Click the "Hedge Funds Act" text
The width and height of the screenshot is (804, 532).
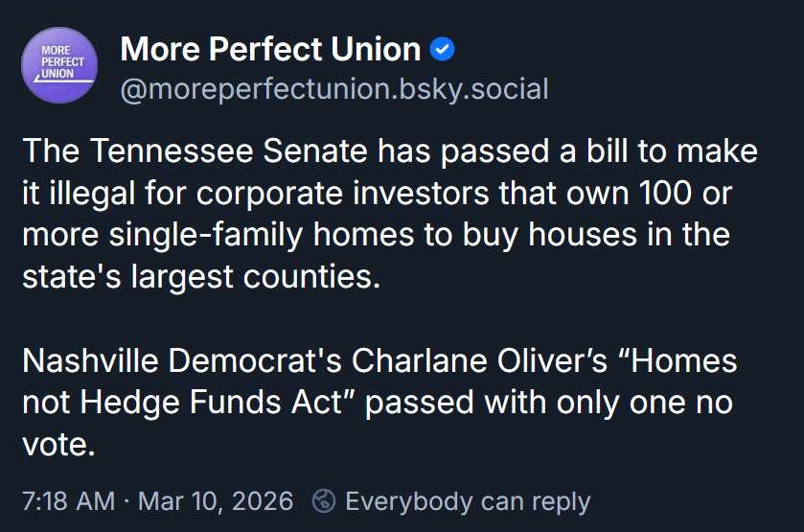click(x=212, y=403)
